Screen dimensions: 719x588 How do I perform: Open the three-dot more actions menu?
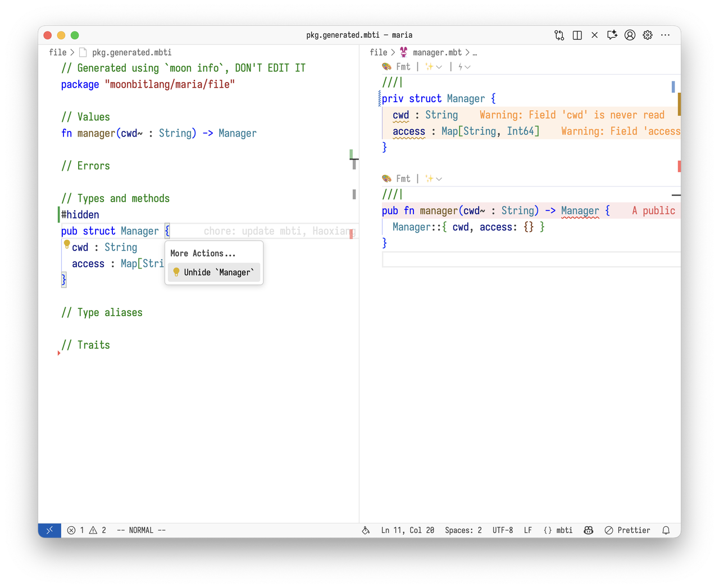coord(666,35)
